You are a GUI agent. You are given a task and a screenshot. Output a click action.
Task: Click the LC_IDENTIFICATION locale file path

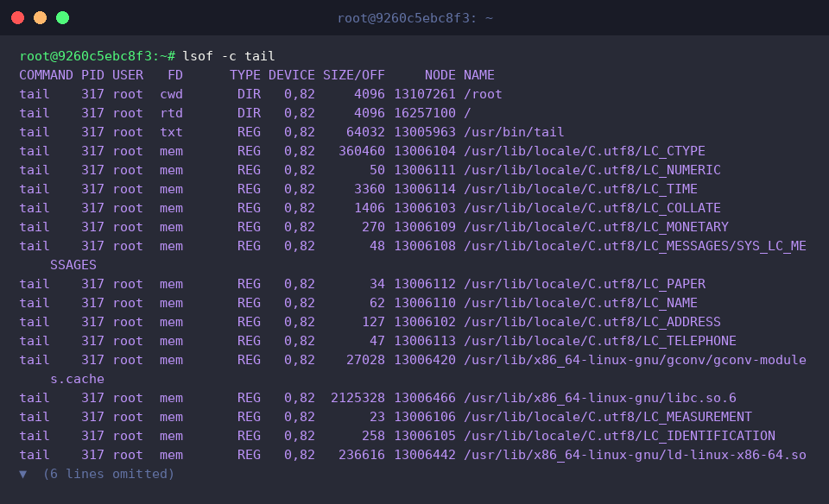pyautogui.click(x=620, y=437)
